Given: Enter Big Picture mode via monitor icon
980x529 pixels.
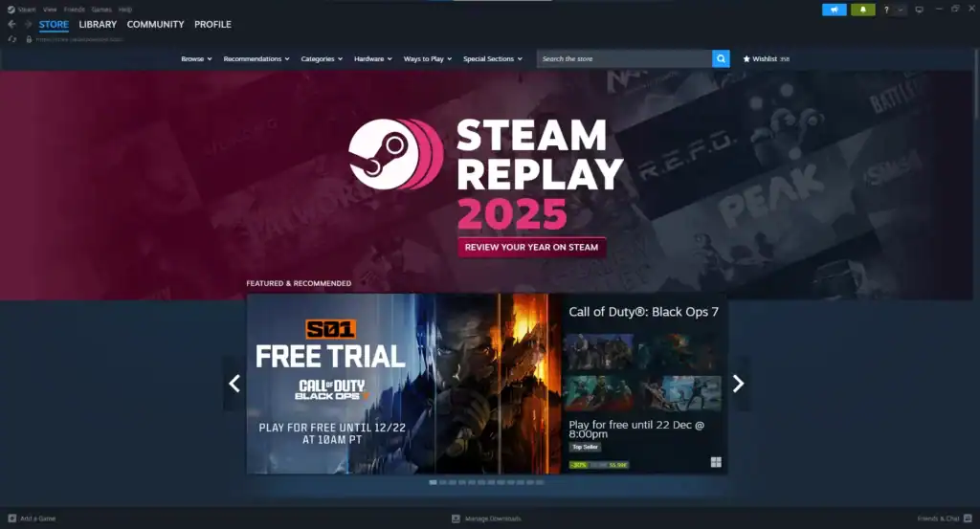Looking at the screenshot, I should pos(919,10).
